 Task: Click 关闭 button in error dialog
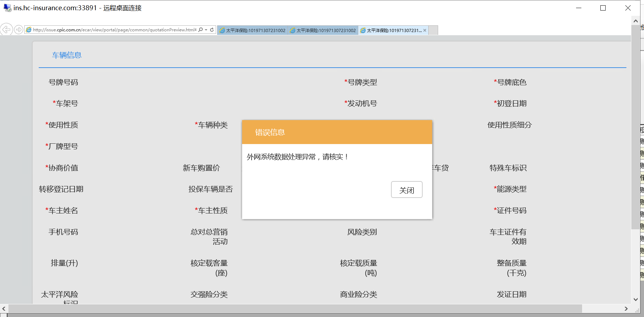(x=406, y=190)
